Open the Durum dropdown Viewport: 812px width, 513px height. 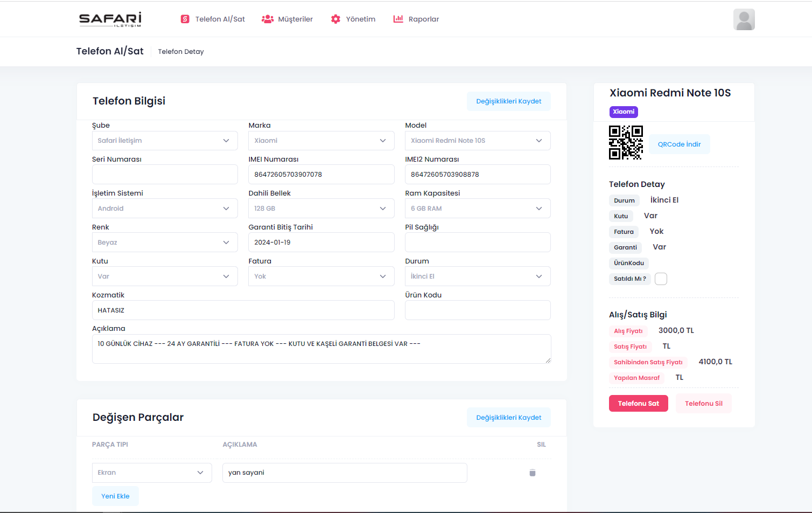click(x=478, y=276)
